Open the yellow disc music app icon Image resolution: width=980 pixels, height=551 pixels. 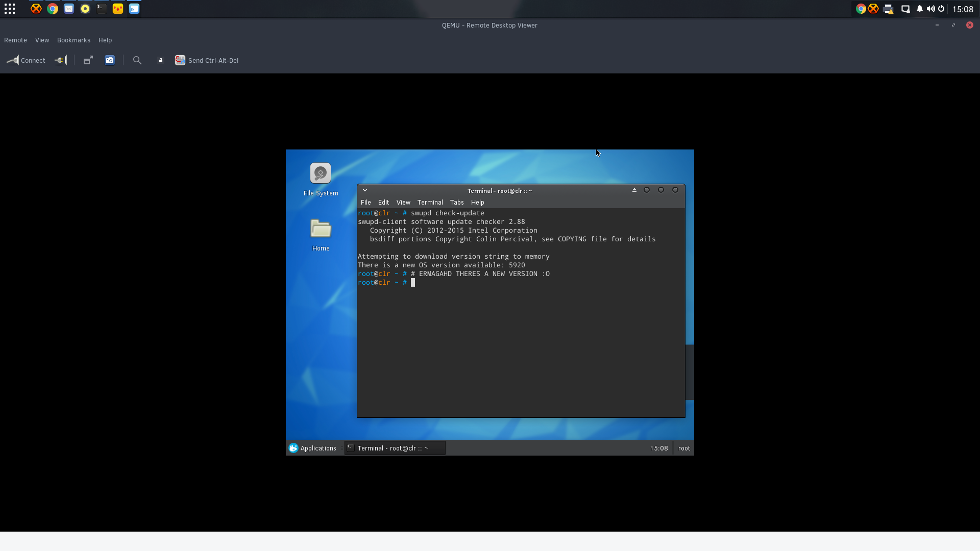[x=85, y=9]
